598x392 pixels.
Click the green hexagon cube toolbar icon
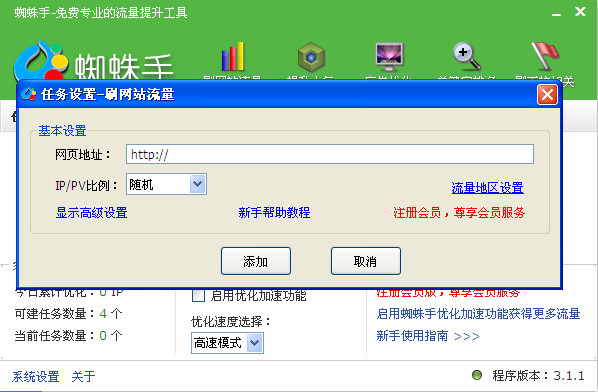311,57
